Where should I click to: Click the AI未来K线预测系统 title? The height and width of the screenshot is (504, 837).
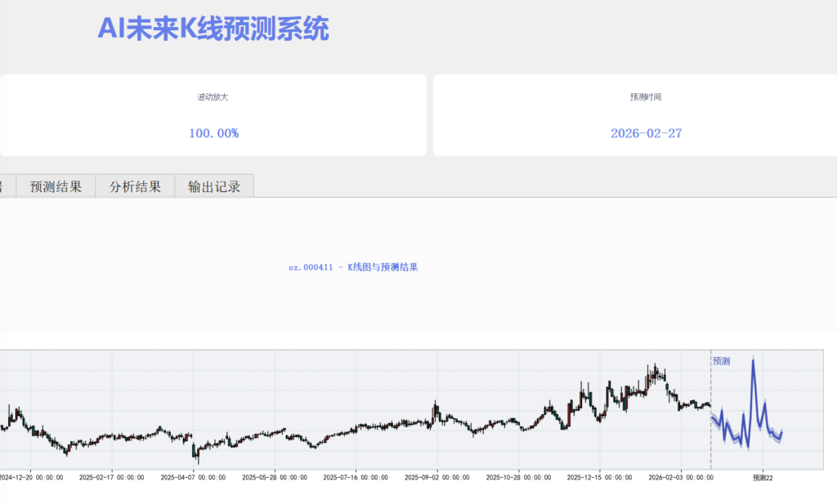click(x=213, y=29)
